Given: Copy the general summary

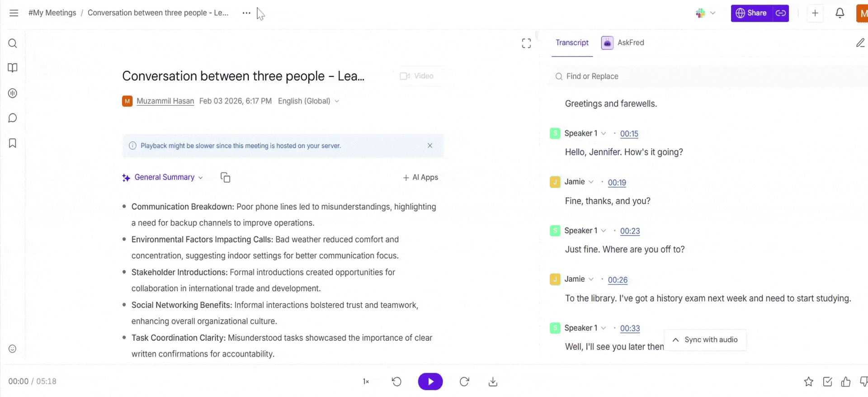Looking at the screenshot, I should tap(226, 177).
